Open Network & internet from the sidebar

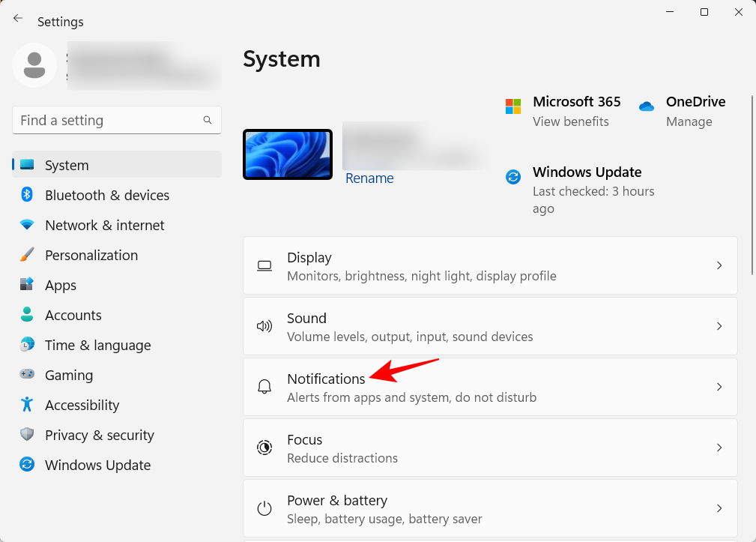click(x=104, y=225)
